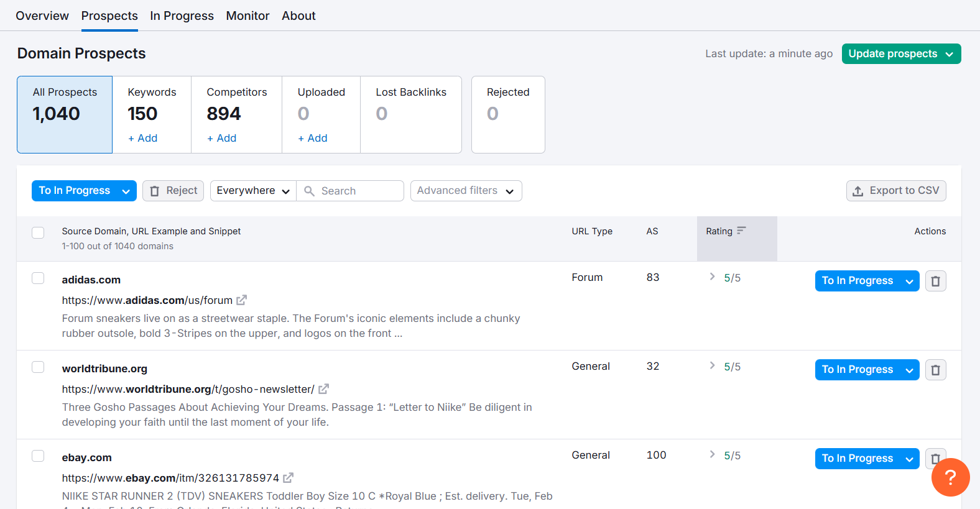Switch to the Monitor tab
980x509 pixels.
pyautogui.click(x=247, y=16)
